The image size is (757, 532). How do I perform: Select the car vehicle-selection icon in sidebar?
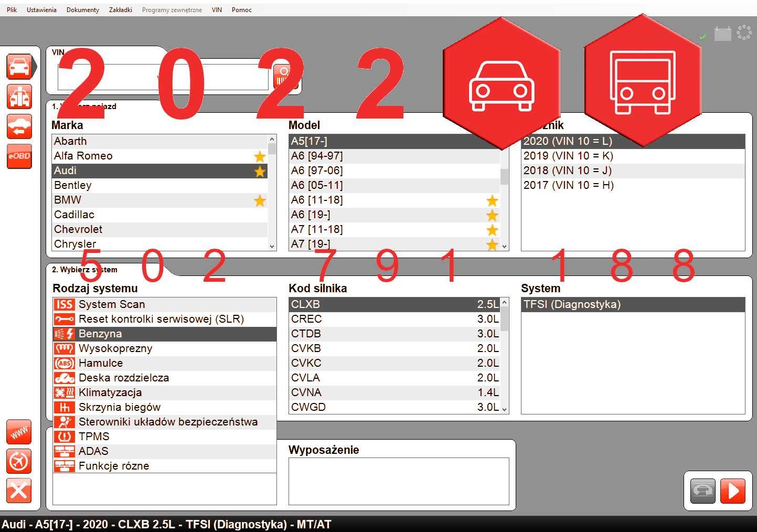pyautogui.click(x=19, y=67)
